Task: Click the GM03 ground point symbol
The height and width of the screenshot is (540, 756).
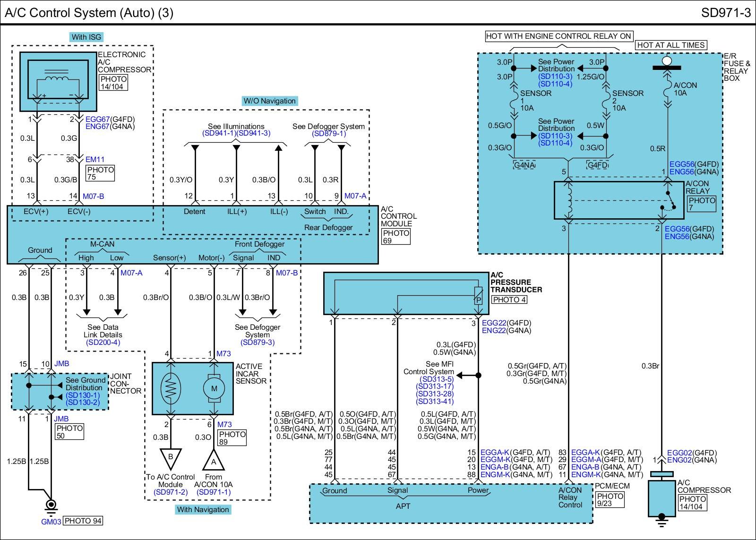Action: pyautogui.click(x=50, y=506)
